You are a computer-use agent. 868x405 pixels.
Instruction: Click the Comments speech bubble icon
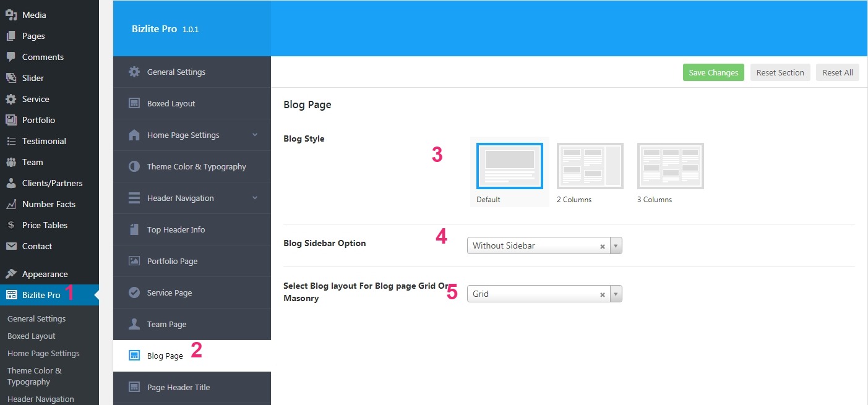coord(11,57)
